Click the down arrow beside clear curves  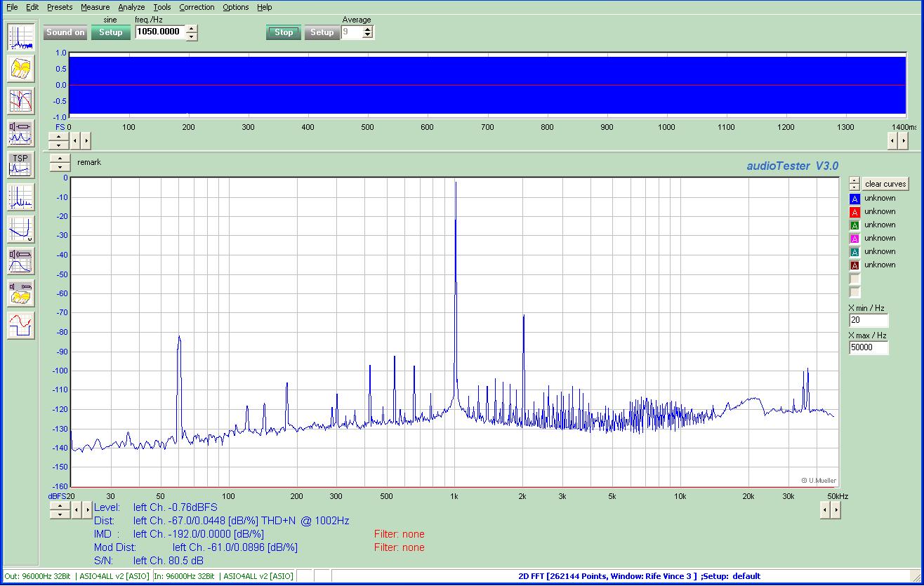(x=854, y=187)
